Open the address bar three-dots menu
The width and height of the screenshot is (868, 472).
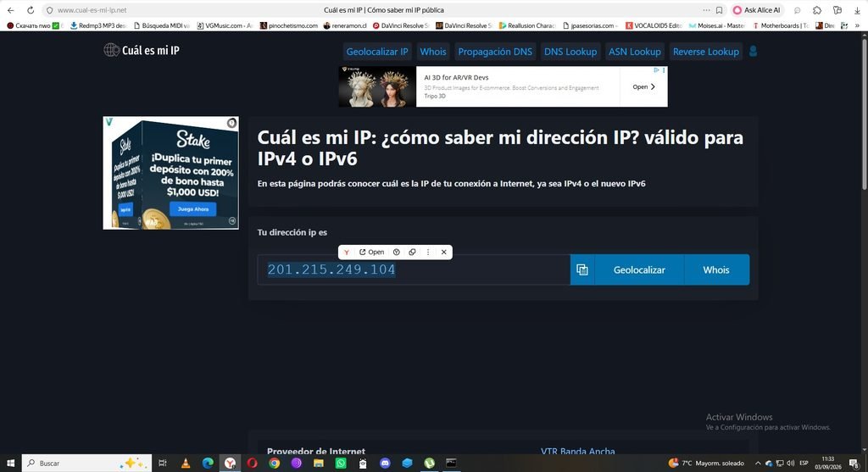[706, 10]
